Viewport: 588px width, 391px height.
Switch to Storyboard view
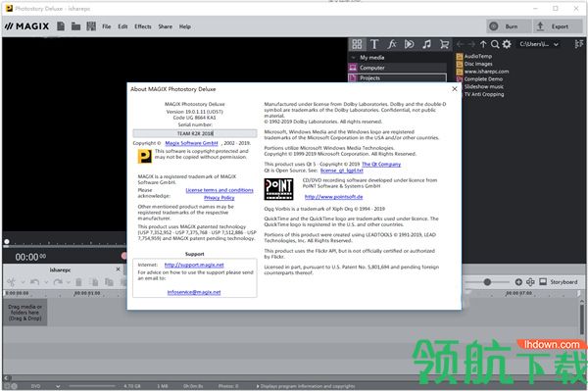[x=559, y=282]
